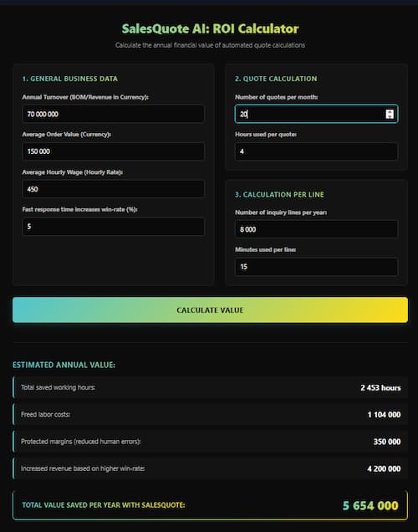Click the 'Average Order Value (Currency):' label
The width and height of the screenshot is (418, 532).
pyautogui.click(x=66, y=135)
